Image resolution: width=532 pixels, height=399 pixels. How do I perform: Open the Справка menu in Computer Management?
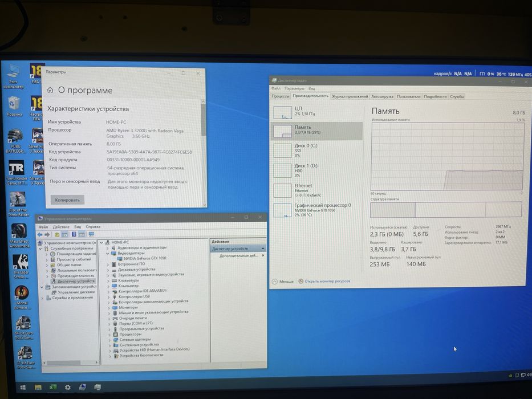[x=93, y=227]
